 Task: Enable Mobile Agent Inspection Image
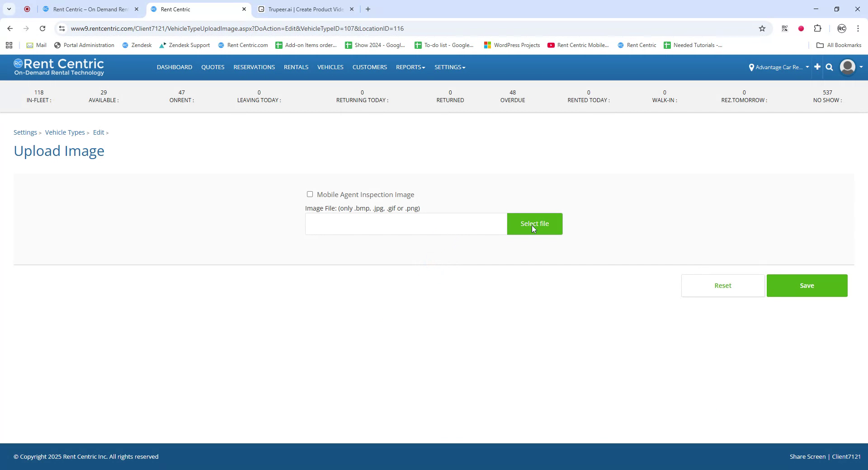click(x=310, y=194)
